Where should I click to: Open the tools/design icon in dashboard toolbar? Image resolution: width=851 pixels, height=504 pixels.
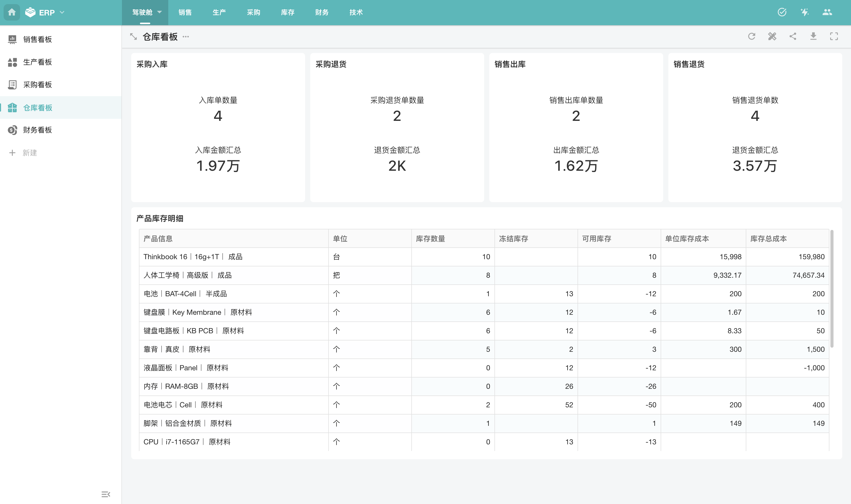(x=772, y=36)
